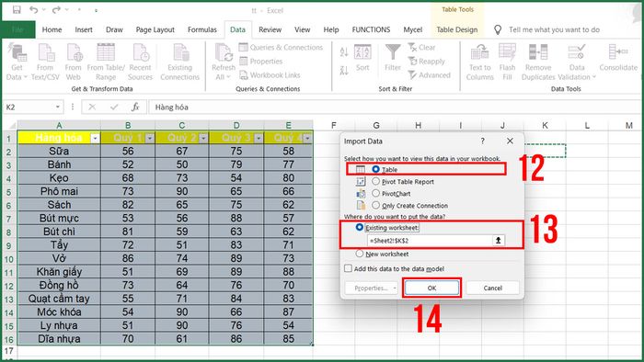
Task: Open the Get Data tool
Action: [x=17, y=62]
